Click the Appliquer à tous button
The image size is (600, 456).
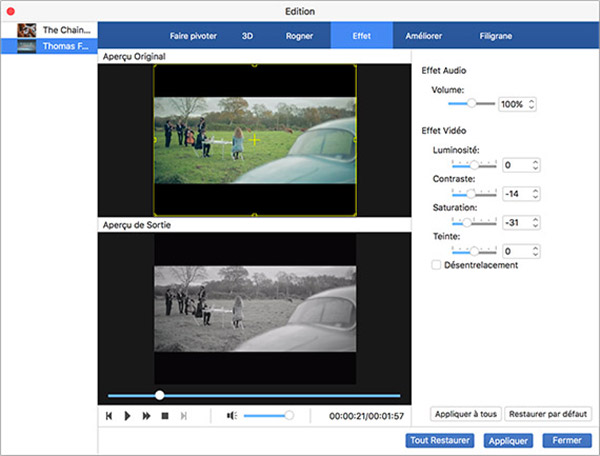click(464, 414)
